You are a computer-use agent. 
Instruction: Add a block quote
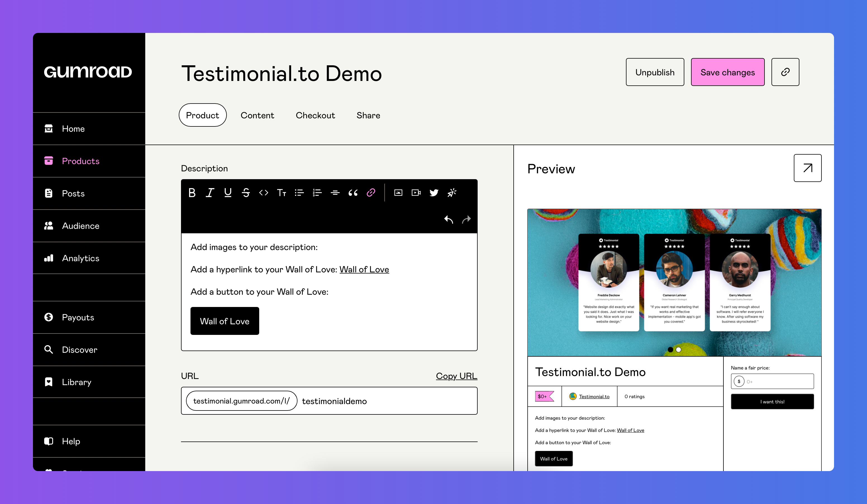pos(353,193)
